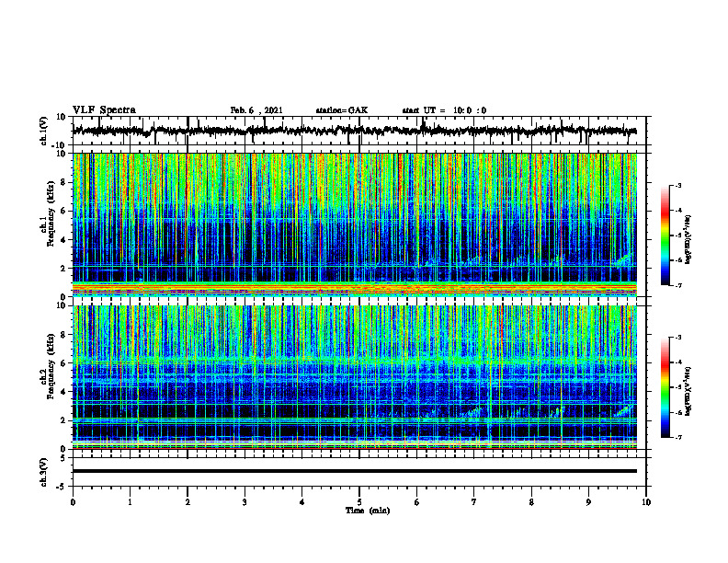The height and width of the screenshot is (563, 728).
Task: Select the start UT 10:0:0 text
Action: pos(444,110)
